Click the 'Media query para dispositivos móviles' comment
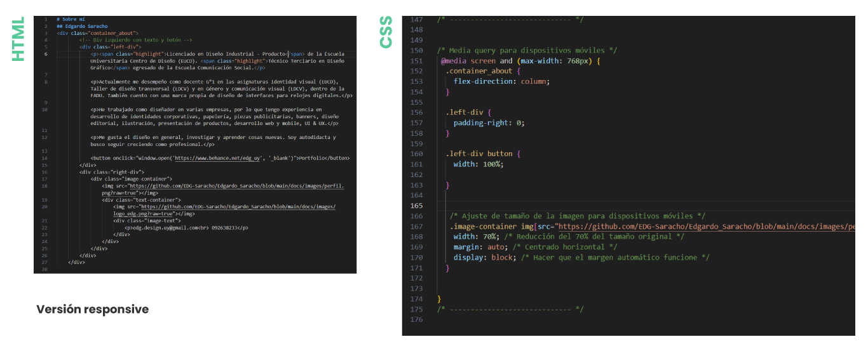Screen dimensions: 868x351 tap(527, 50)
